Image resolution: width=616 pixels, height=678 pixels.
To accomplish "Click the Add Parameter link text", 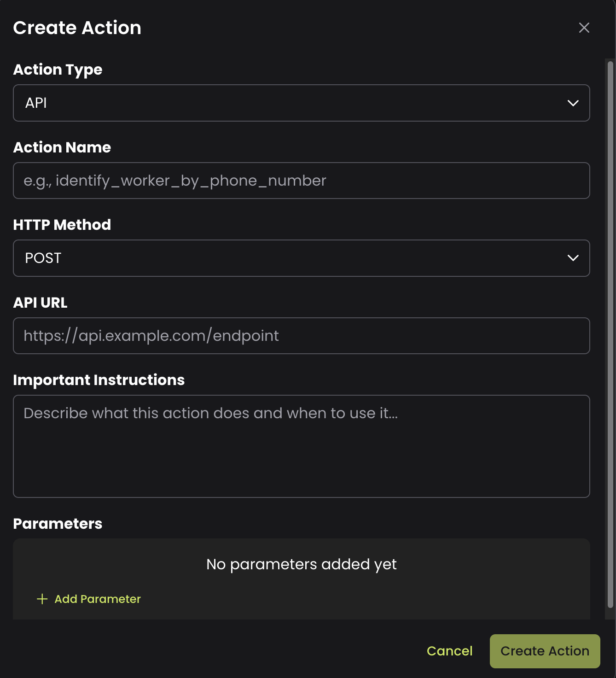I will tap(98, 599).
